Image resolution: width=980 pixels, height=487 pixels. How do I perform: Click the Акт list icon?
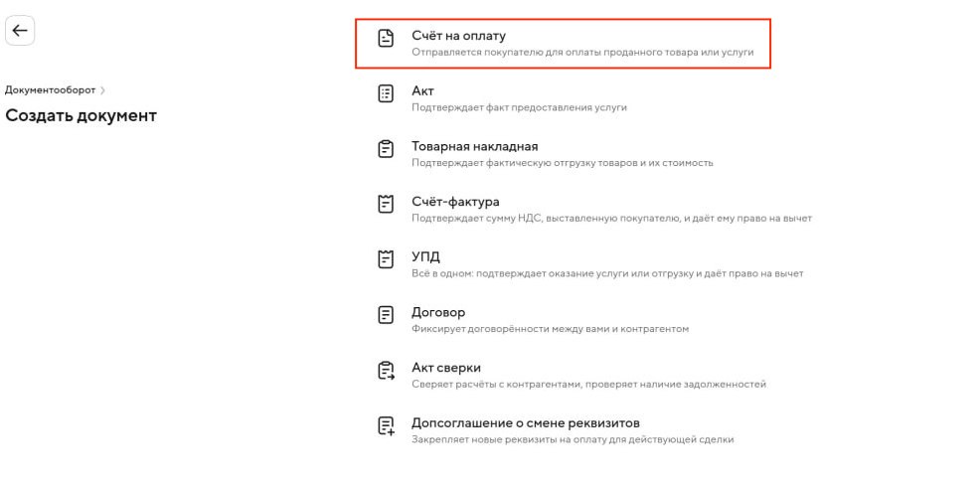387,93
